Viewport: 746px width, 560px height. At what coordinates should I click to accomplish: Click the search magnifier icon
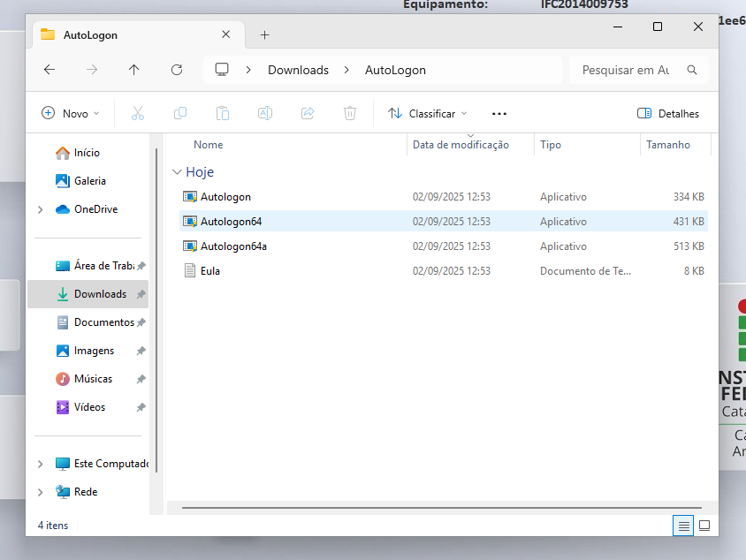click(x=692, y=70)
